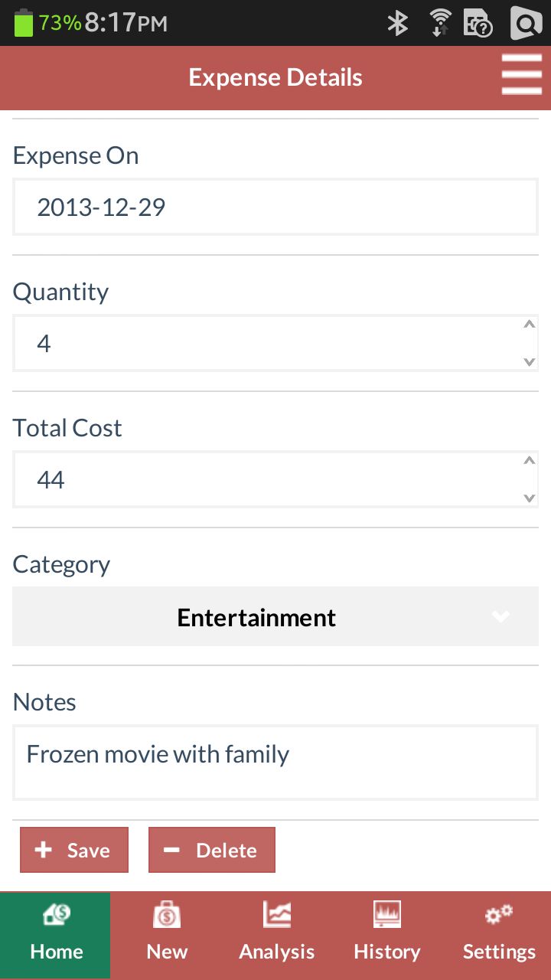The image size is (551, 980).
Task: Edit the Expense On date field
Action: click(x=275, y=207)
